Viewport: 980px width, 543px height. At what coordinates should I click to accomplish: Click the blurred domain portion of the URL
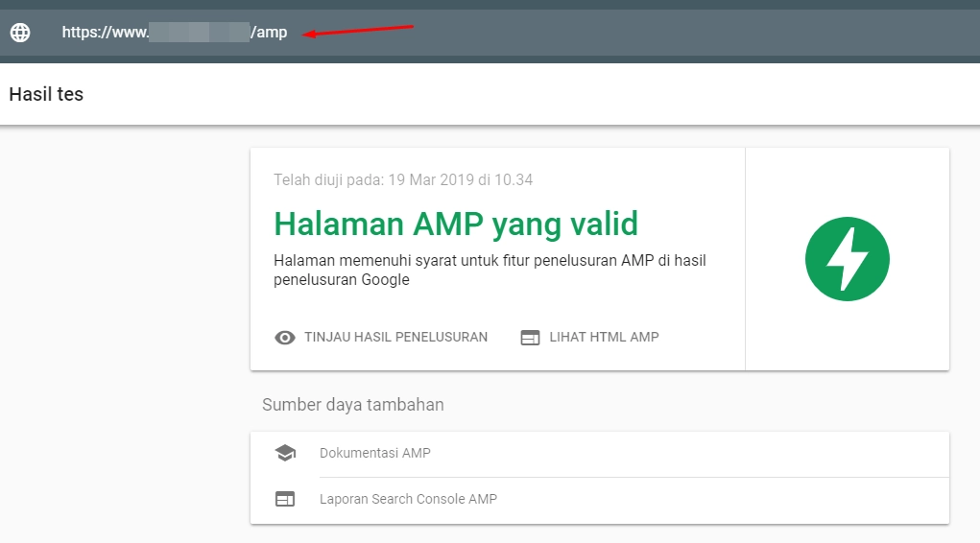tap(200, 33)
